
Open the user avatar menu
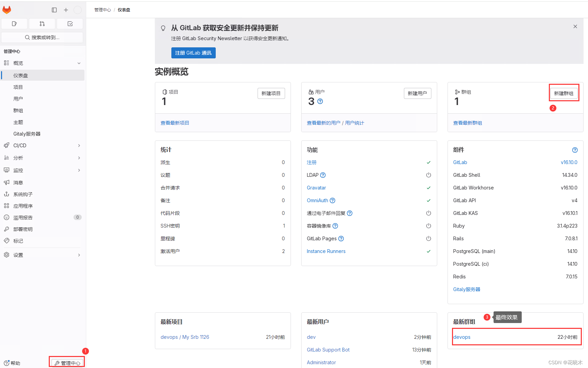(x=78, y=10)
